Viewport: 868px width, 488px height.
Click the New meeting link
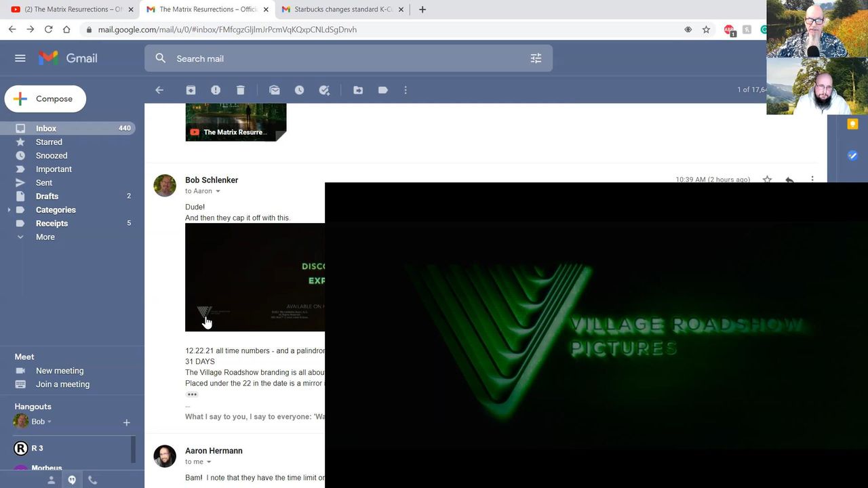click(60, 371)
